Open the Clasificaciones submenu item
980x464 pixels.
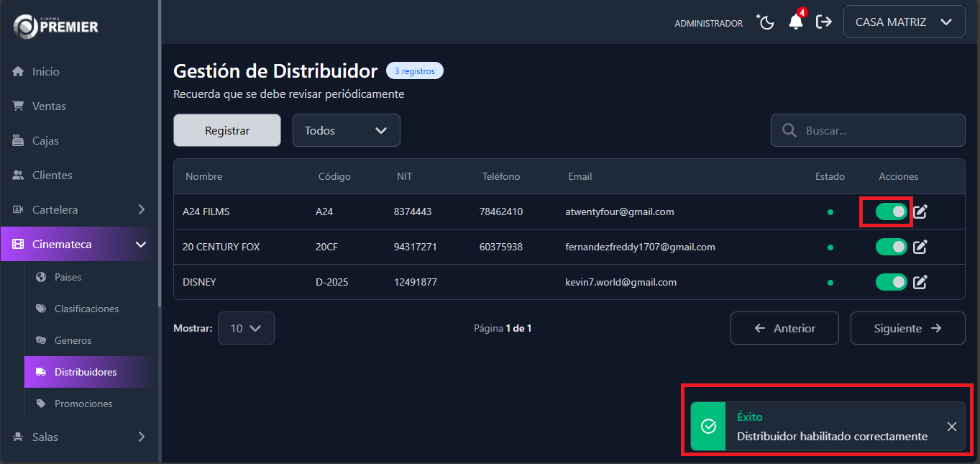(86, 309)
